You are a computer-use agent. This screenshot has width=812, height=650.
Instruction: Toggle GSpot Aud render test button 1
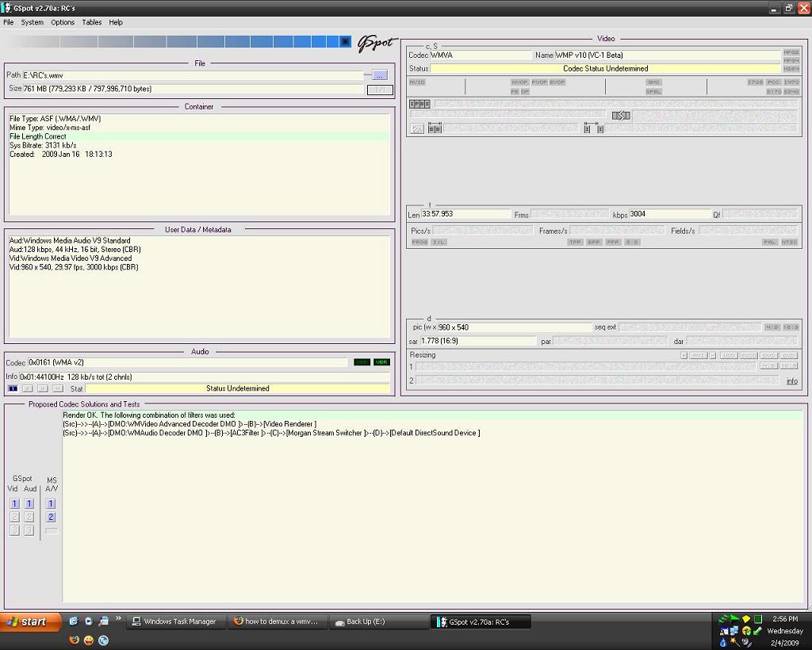click(x=29, y=503)
